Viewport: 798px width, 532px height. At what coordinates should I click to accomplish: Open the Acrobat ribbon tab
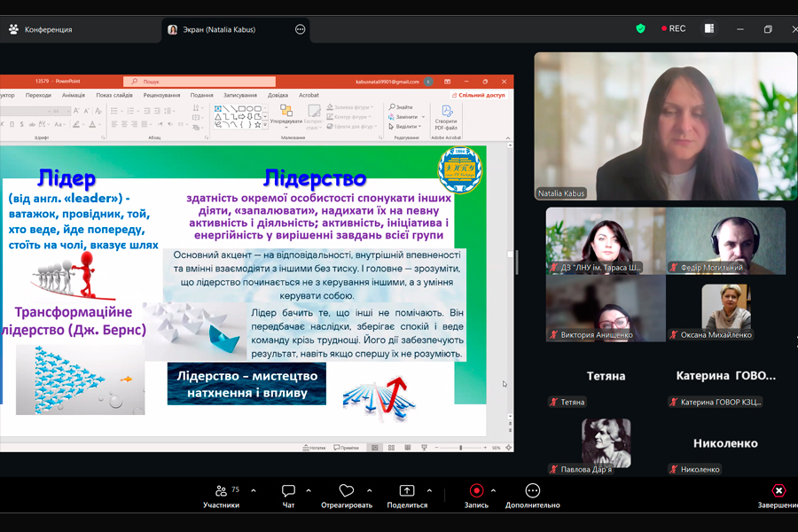[309, 95]
